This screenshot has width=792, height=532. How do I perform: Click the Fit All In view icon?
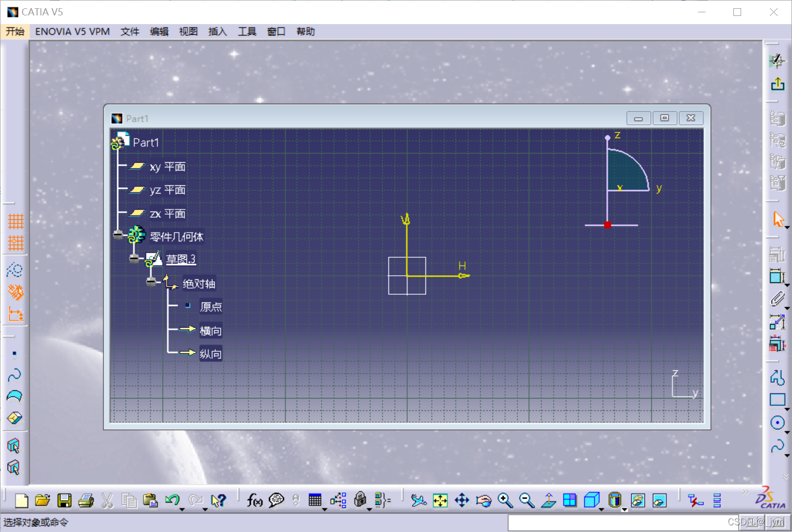(x=440, y=500)
